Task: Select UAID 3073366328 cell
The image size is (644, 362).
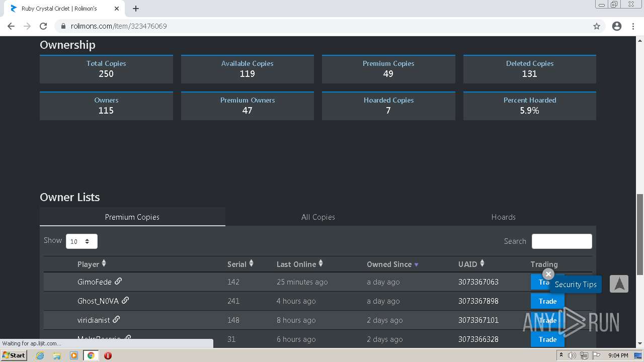Action: point(478,339)
